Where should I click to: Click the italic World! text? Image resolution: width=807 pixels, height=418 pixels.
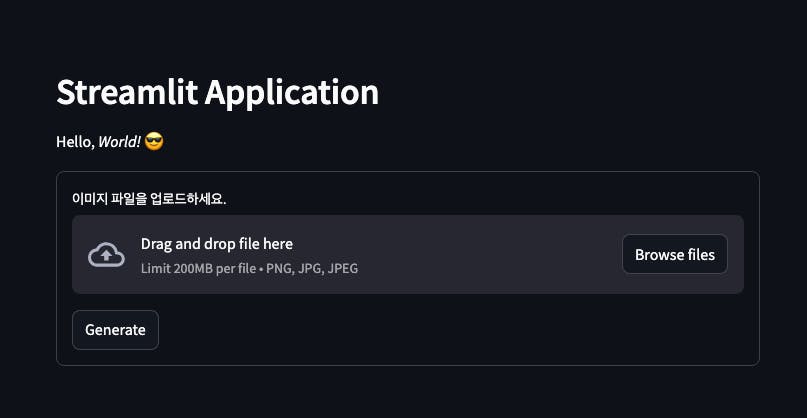coord(119,142)
